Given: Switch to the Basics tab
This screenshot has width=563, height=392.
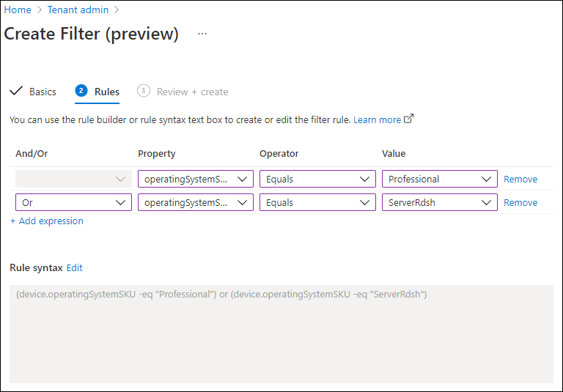Looking at the screenshot, I should pos(43,92).
